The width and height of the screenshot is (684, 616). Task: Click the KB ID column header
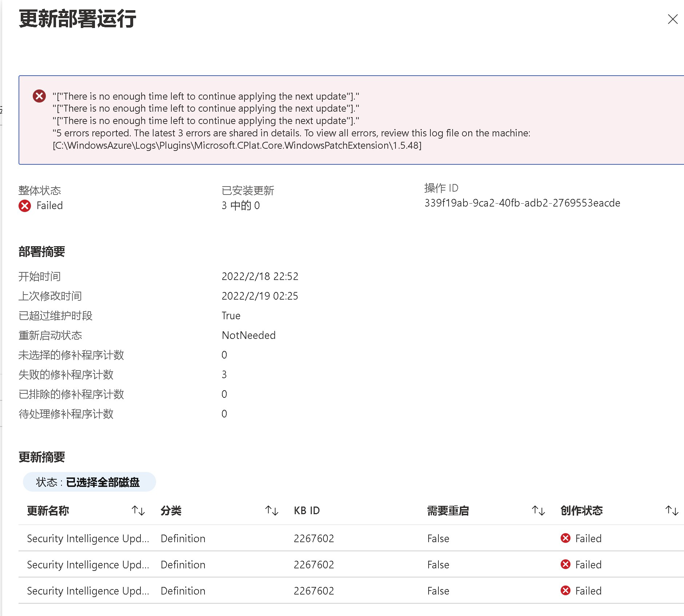307,511
